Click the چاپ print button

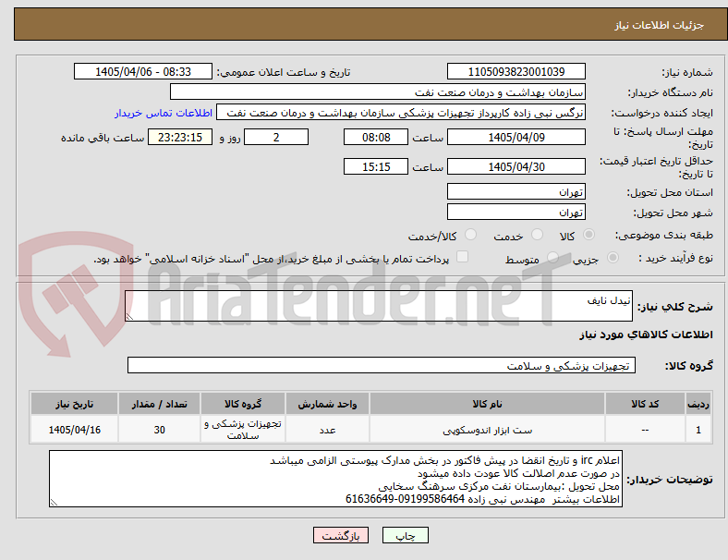pos(406,536)
